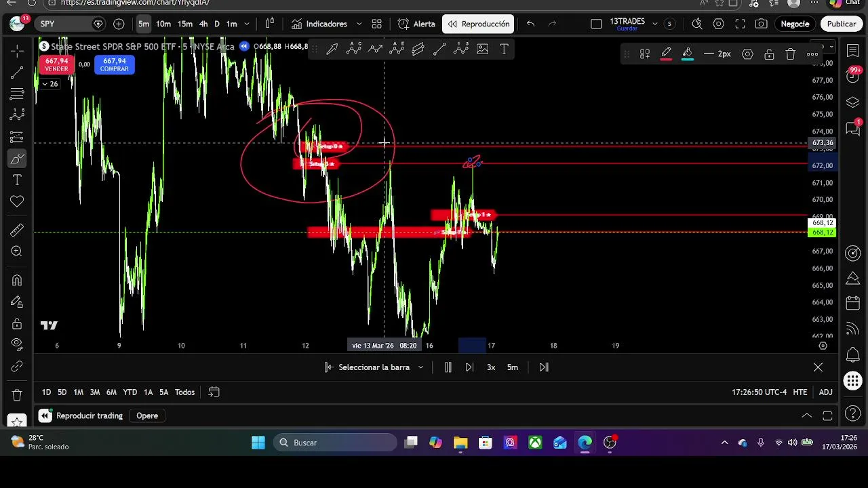Image resolution: width=868 pixels, height=488 pixels.
Task: Click the Publicar button
Action: (842, 24)
